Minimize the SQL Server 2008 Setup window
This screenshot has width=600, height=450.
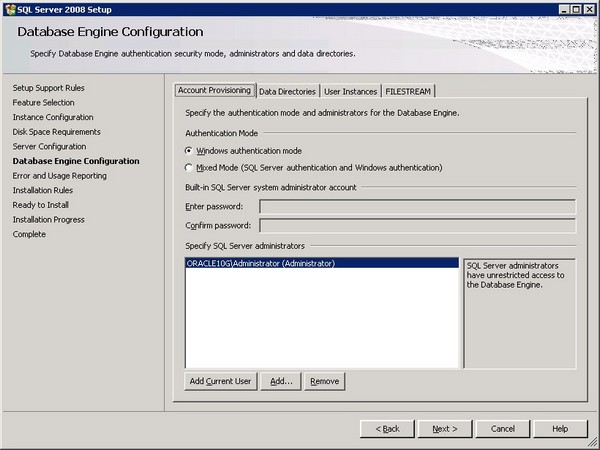[564, 10]
